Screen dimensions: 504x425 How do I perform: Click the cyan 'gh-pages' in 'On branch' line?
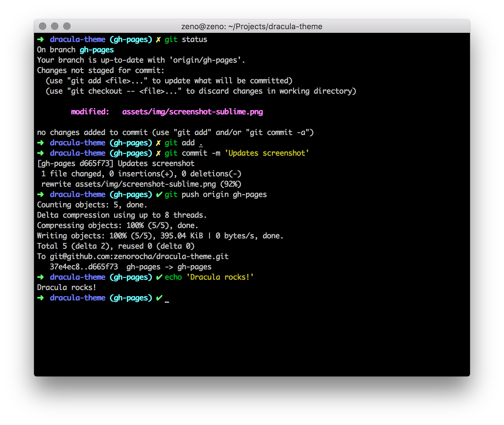click(x=97, y=50)
